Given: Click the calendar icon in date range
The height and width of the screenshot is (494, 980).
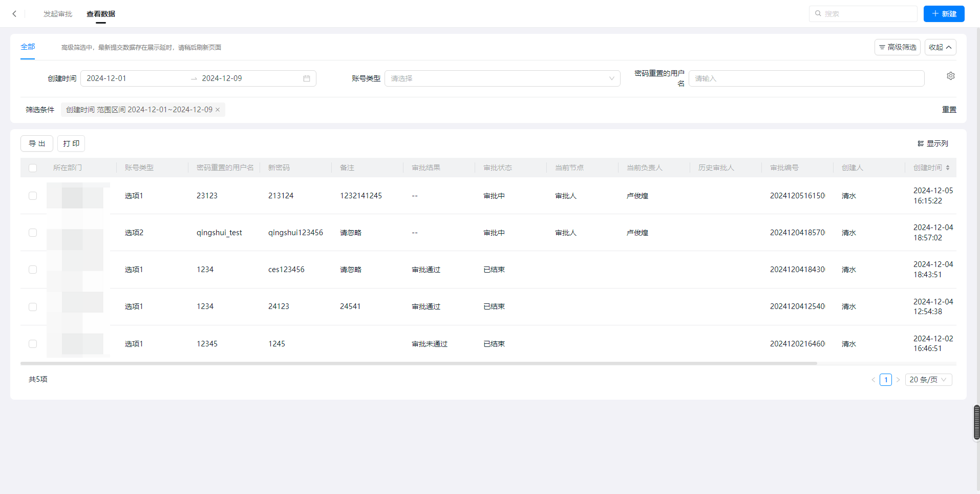Looking at the screenshot, I should [x=306, y=78].
